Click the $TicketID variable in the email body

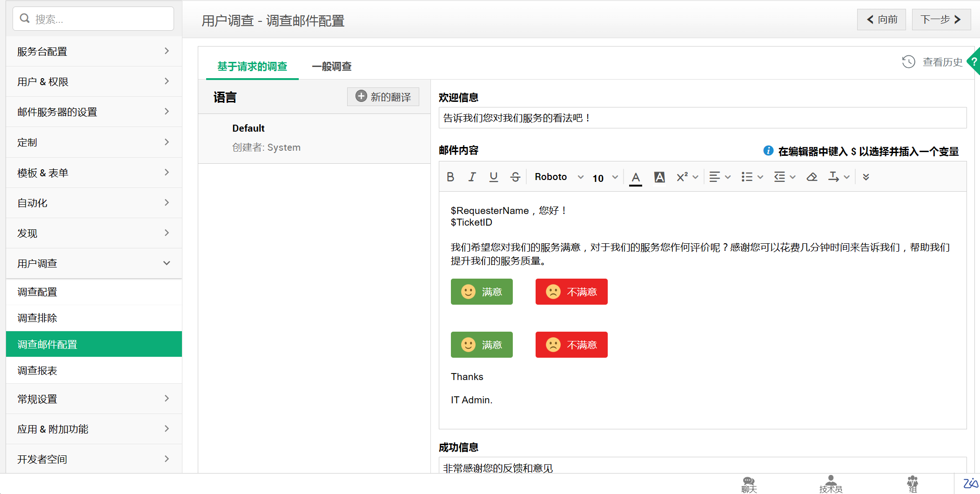471,222
